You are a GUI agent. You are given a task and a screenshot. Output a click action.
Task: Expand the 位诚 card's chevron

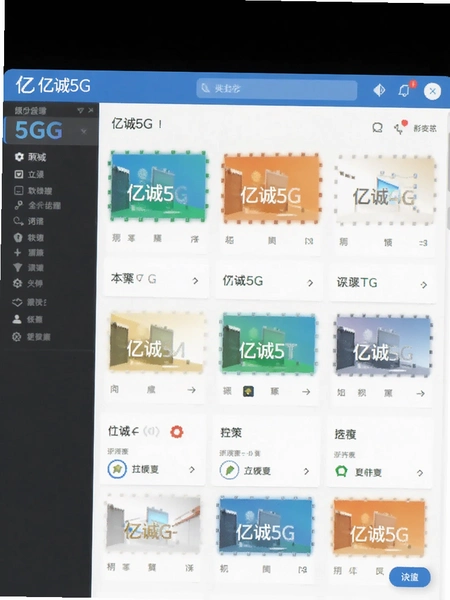pyautogui.click(x=192, y=470)
